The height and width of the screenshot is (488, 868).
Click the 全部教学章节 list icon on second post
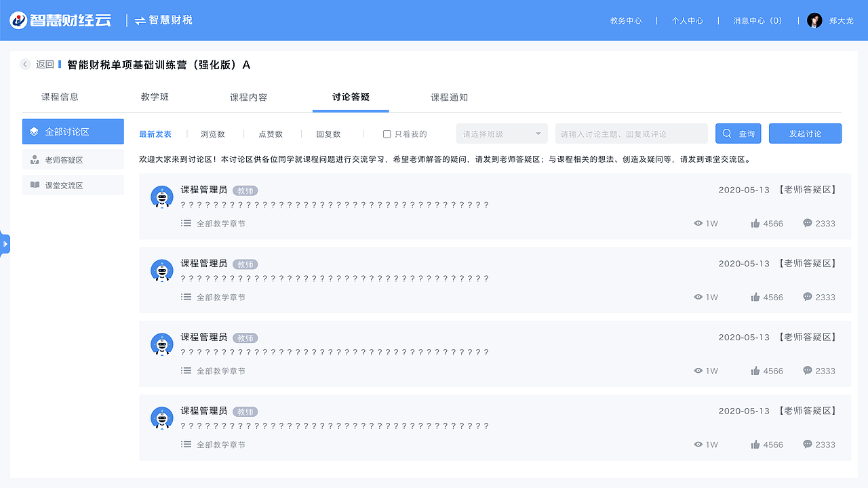click(x=186, y=297)
